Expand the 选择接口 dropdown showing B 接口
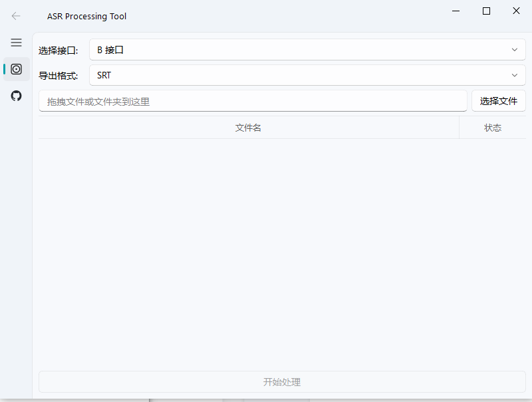The image size is (532, 402). tap(307, 50)
